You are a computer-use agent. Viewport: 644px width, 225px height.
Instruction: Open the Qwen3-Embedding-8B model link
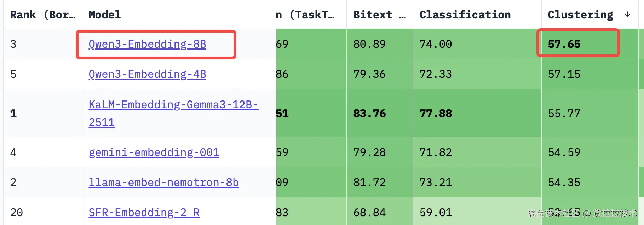point(147,44)
